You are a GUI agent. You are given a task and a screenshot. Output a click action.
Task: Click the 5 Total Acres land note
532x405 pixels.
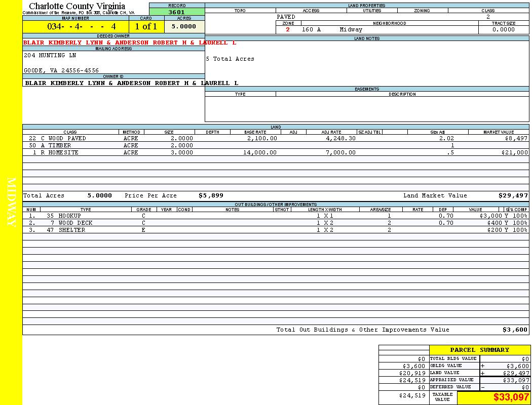click(x=230, y=59)
